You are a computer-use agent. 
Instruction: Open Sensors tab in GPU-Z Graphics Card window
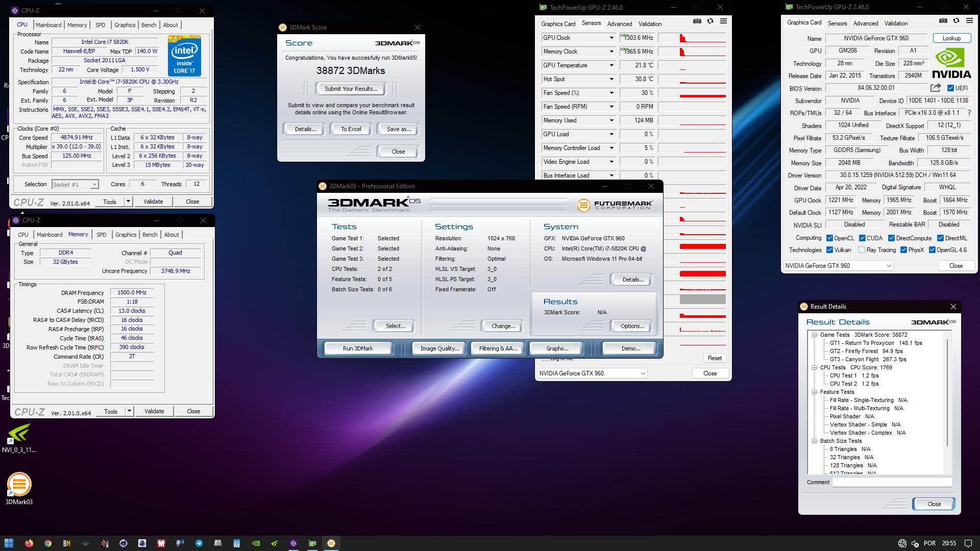pos(837,23)
